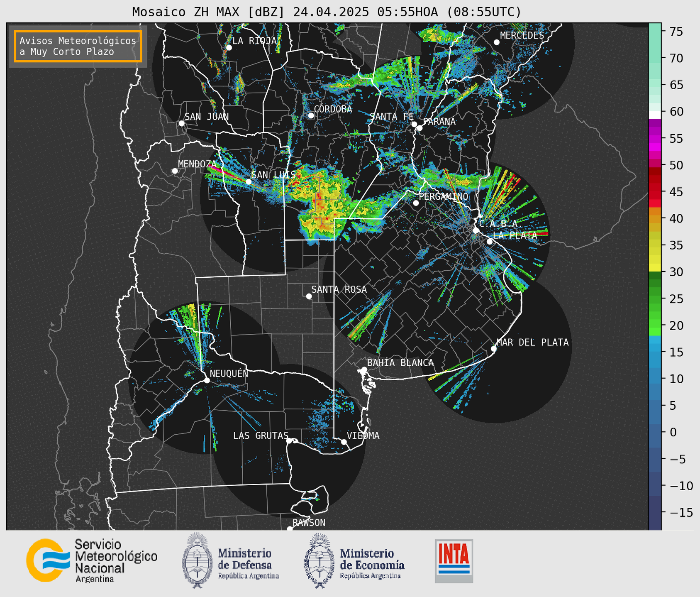Viewport: 700px width, 597px height.
Task: Select the LAS GRUTAS city label
Action: tap(261, 436)
